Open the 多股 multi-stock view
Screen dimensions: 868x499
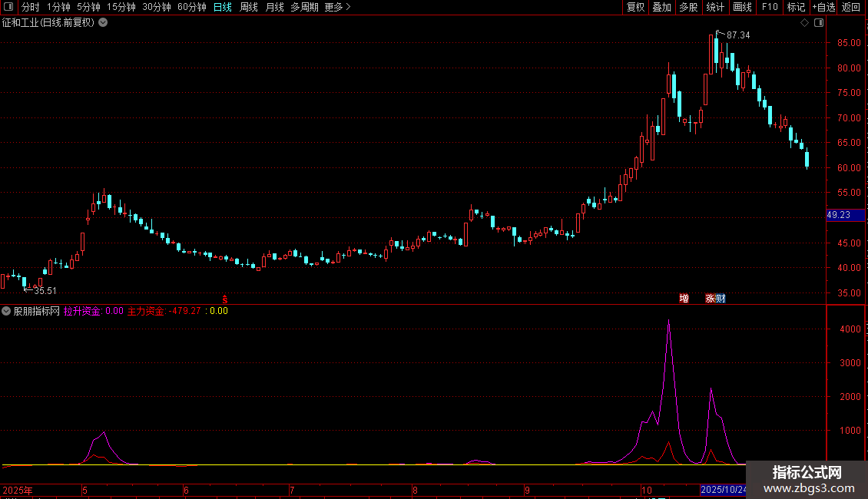coord(688,7)
